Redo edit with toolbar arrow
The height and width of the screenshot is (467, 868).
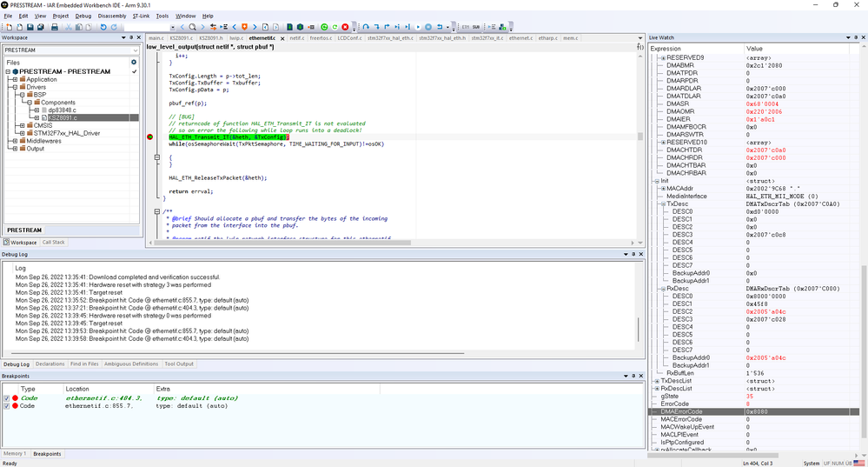114,27
